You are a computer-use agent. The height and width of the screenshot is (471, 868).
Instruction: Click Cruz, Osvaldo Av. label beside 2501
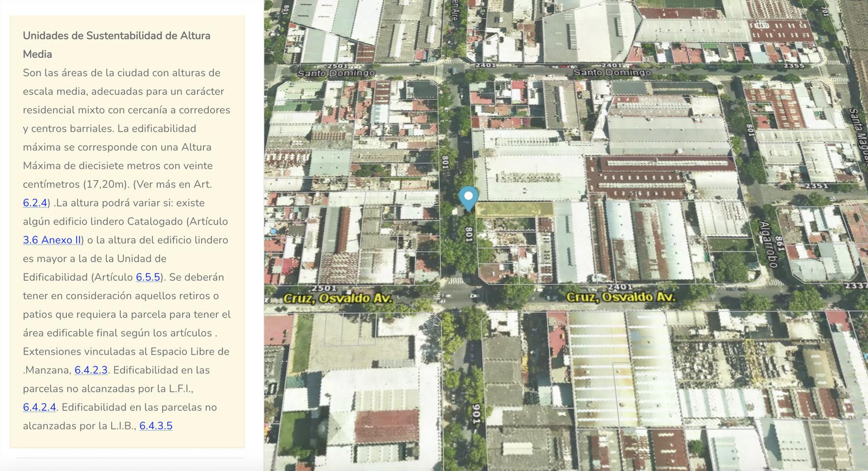click(337, 298)
